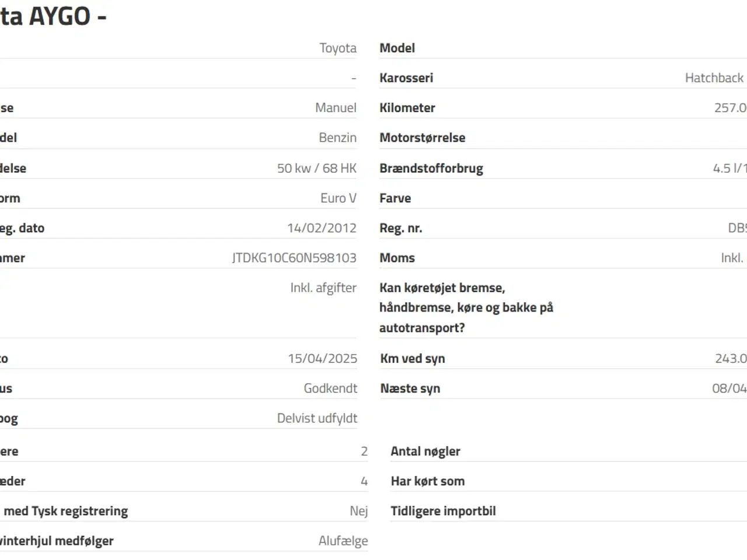Viewport: 747px width, 560px height.
Task: Select the Godkendt status value
Action: click(x=330, y=388)
